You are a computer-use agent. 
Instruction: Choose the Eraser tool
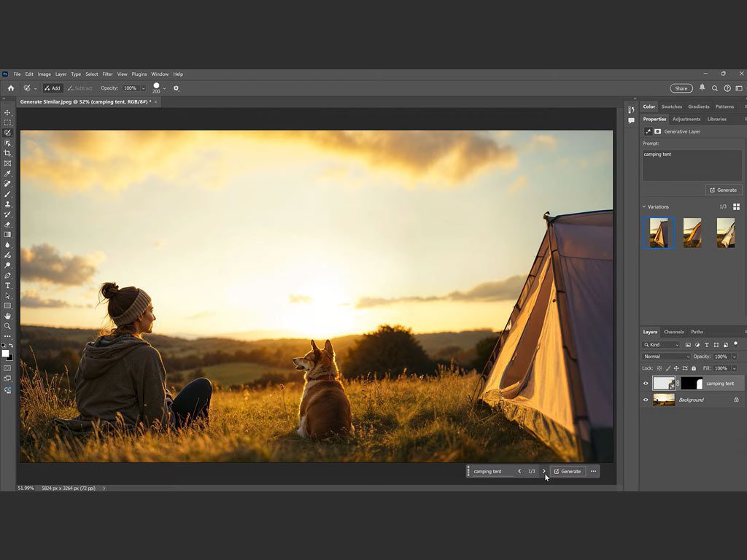[8, 225]
